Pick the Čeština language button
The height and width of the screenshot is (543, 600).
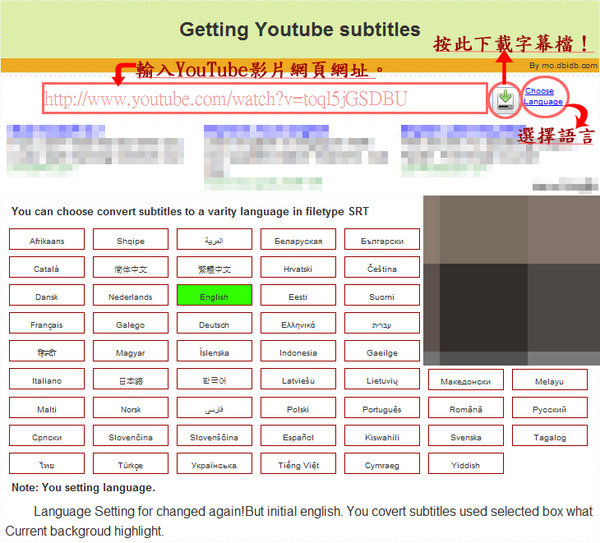pyautogui.click(x=382, y=267)
